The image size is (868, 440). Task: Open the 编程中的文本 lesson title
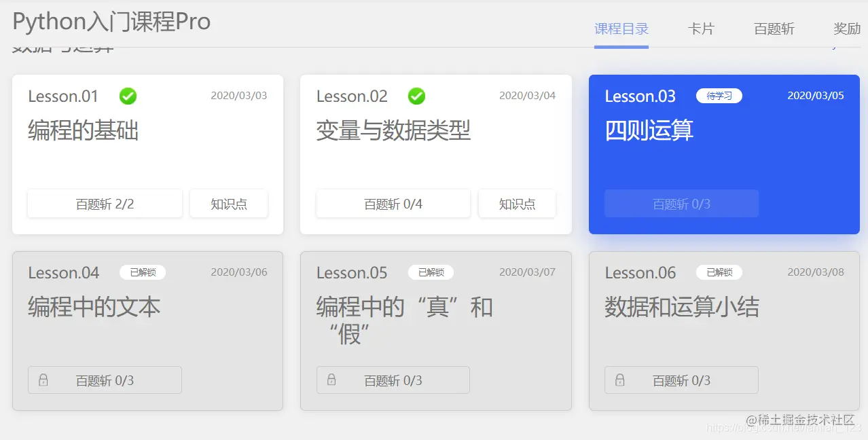pyautogui.click(x=94, y=307)
